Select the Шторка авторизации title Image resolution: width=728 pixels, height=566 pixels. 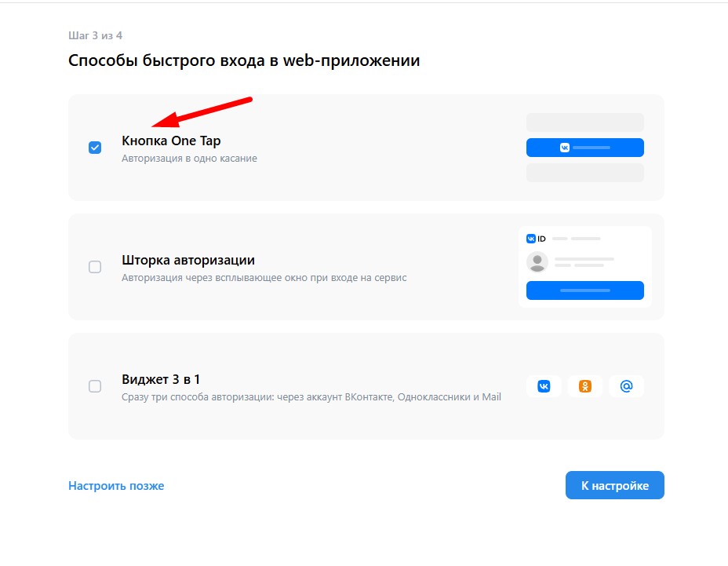click(188, 260)
